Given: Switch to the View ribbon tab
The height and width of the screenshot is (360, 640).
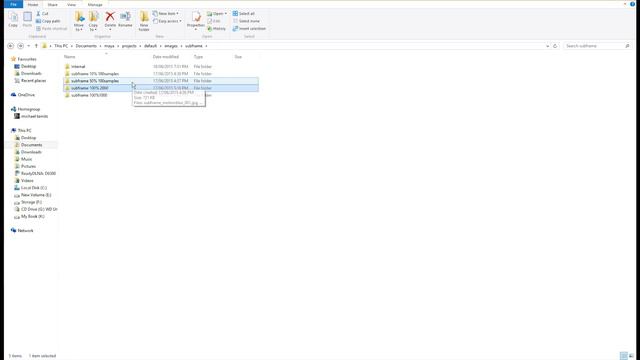Looking at the screenshot, I should click(71, 4).
